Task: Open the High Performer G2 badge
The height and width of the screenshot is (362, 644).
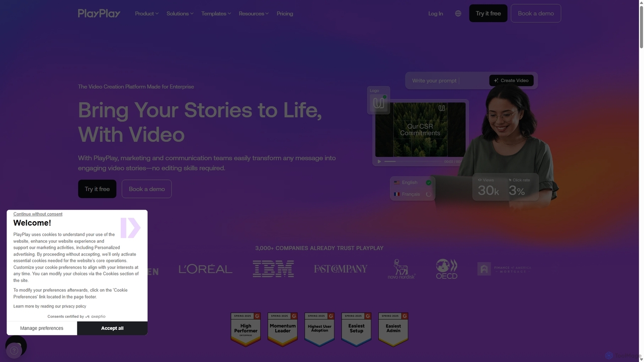Action: point(246,330)
